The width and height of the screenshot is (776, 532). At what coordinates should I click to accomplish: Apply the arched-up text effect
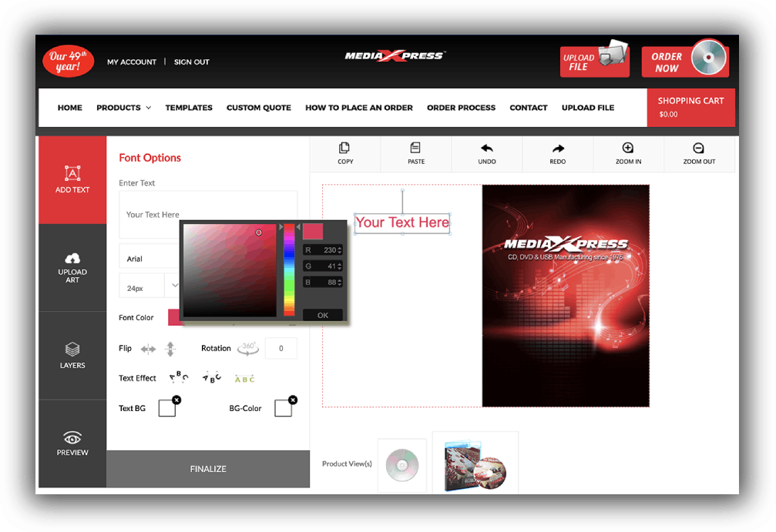(178, 378)
